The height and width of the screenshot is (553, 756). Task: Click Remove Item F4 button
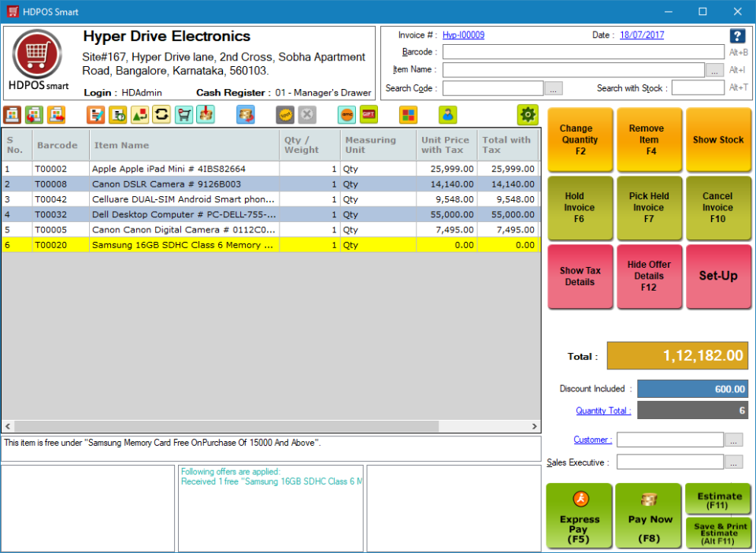pyautogui.click(x=650, y=139)
